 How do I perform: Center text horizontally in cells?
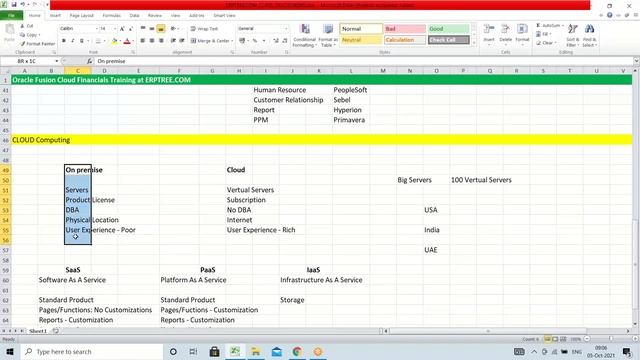coord(151,41)
